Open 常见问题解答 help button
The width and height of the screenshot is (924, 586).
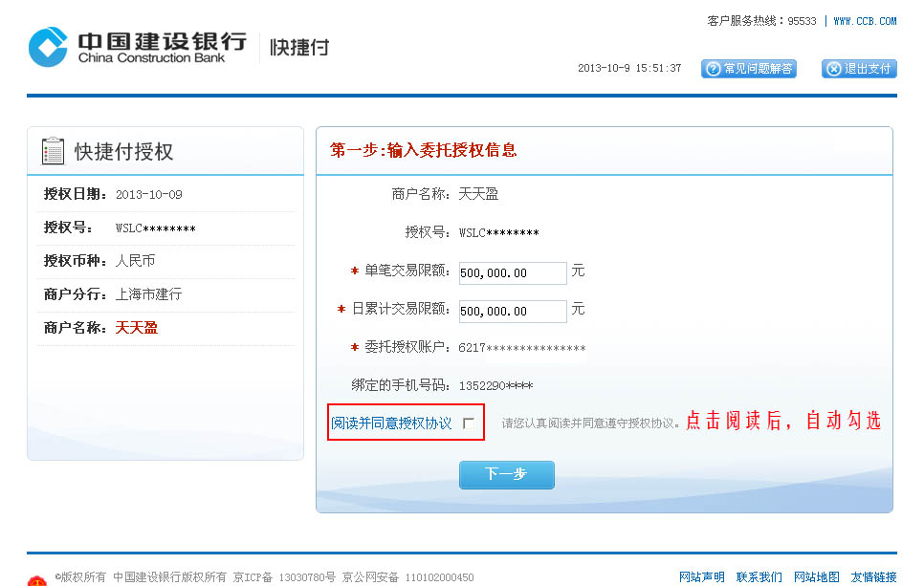point(748,68)
